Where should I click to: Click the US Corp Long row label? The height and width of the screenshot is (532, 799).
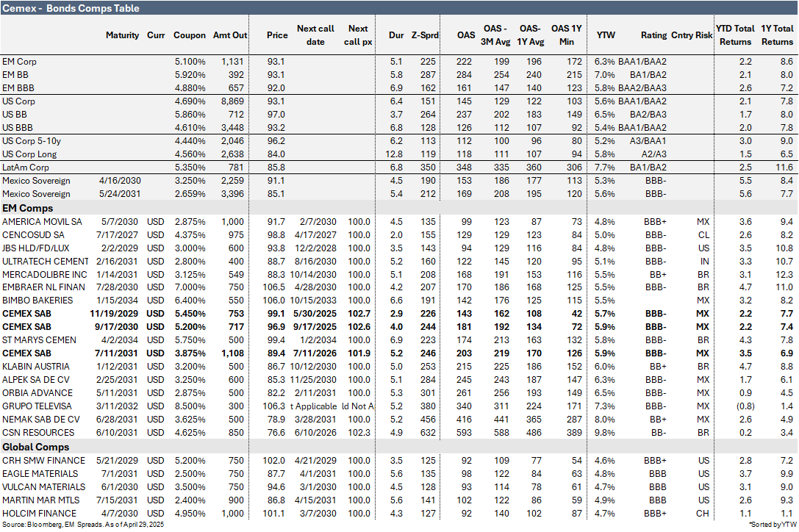(29, 154)
